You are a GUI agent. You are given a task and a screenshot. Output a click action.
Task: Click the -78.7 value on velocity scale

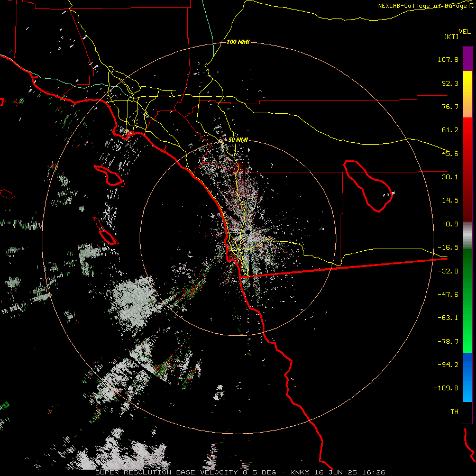tap(448, 342)
